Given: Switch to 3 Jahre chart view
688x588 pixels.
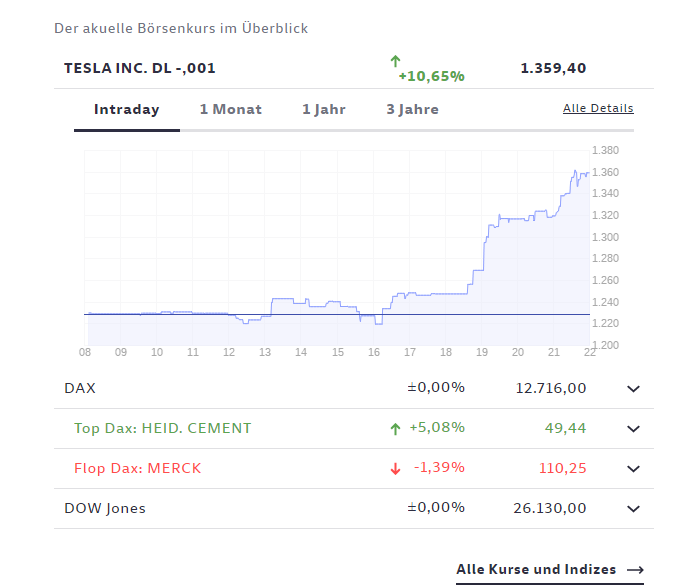Looking at the screenshot, I should 412,109.
